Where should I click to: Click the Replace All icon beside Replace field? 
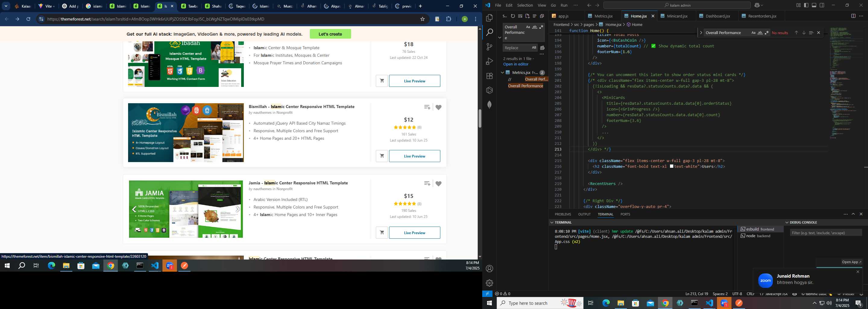tap(542, 48)
